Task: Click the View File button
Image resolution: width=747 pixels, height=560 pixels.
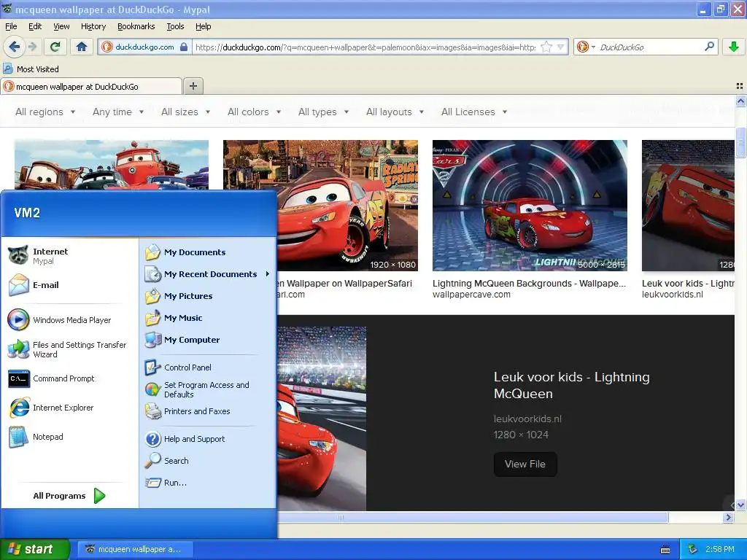Action: point(525,464)
